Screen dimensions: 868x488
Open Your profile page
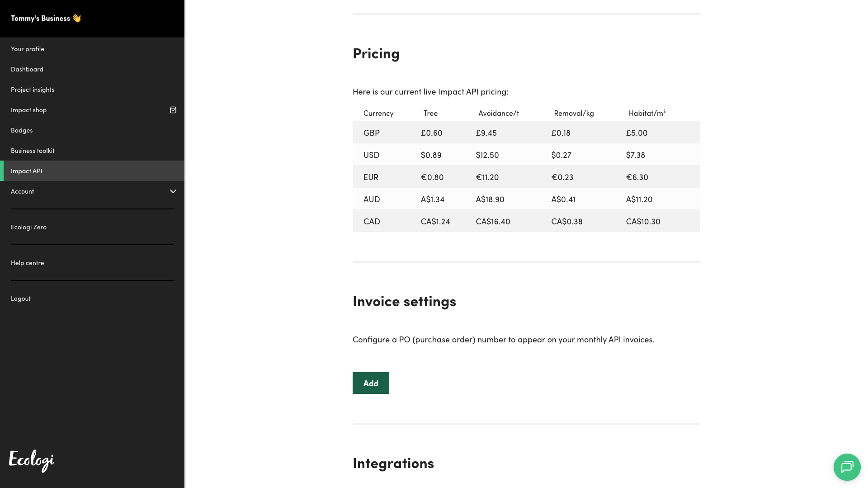pos(28,49)
